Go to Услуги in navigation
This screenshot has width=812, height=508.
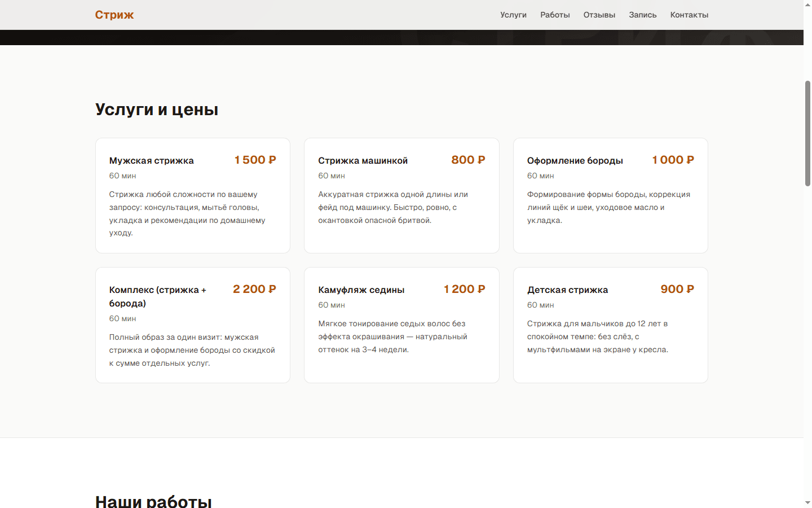(x=513, y=15)
